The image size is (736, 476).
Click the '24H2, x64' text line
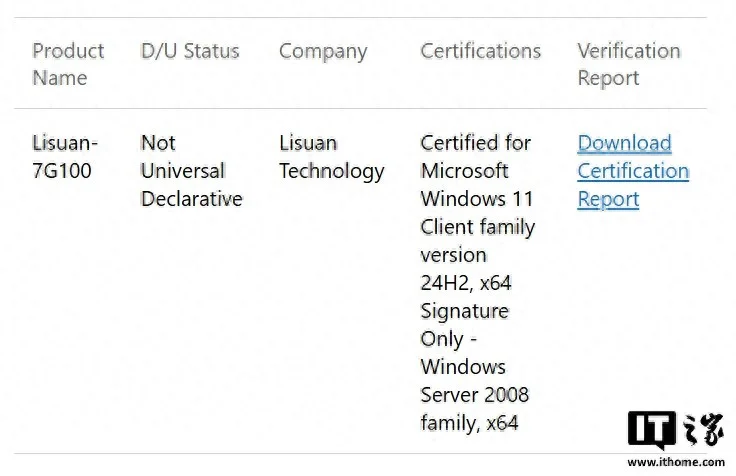(x=465, y=283)
